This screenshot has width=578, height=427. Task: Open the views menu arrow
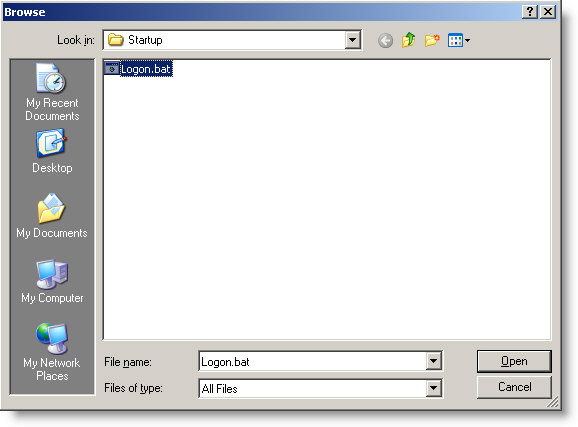pyautogui.click(x=467, y=40)
